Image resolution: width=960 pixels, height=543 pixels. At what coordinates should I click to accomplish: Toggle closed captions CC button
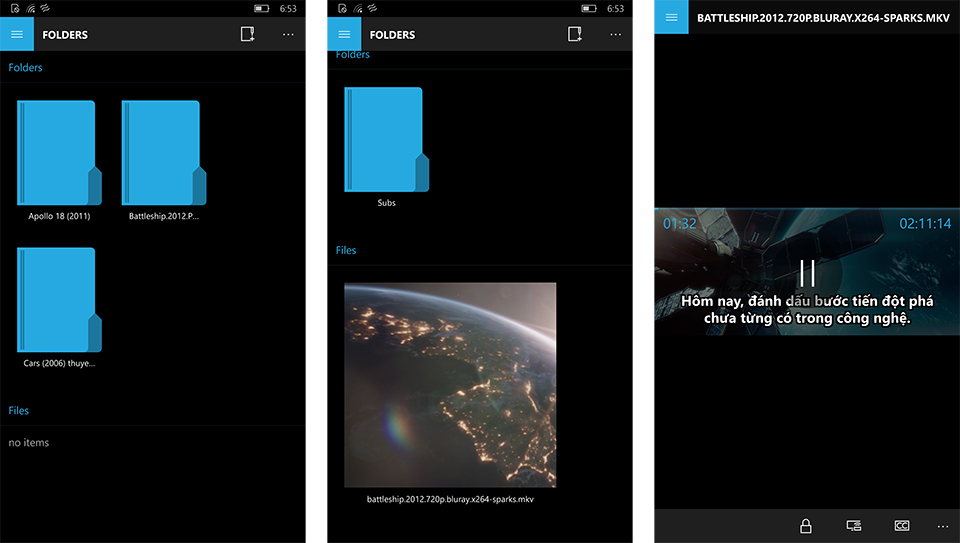[901, 526]
